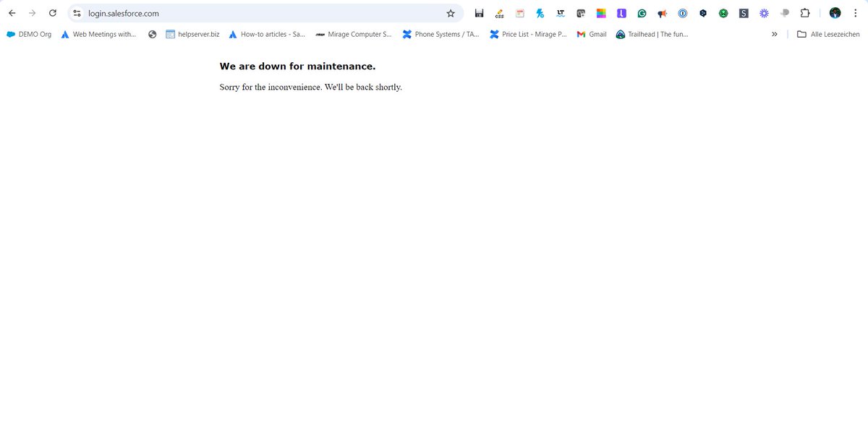View site information in the address bar
This screenshot has width=868, height=435.
coord(76,12)
